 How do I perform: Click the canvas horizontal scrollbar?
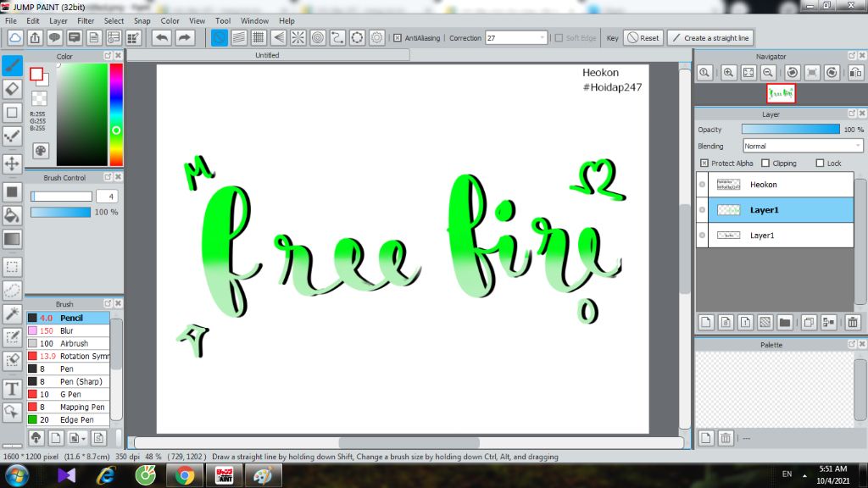point(409,442)
